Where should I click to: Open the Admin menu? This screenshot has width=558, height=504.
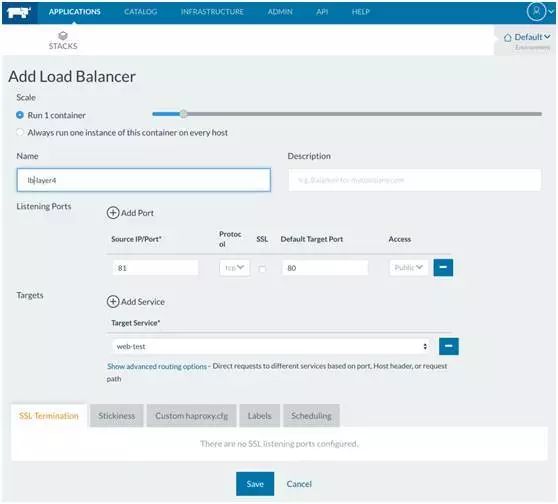point(280,12)
